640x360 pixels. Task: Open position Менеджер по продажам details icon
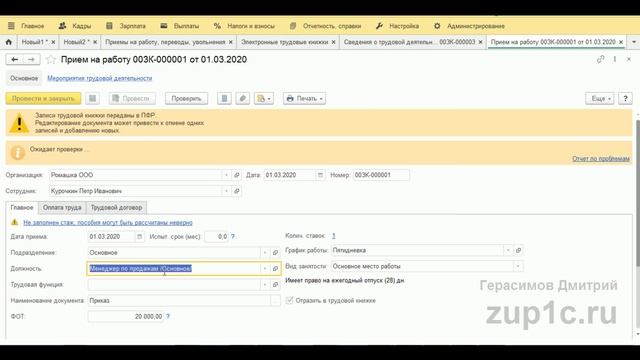[x=275, y=269]
